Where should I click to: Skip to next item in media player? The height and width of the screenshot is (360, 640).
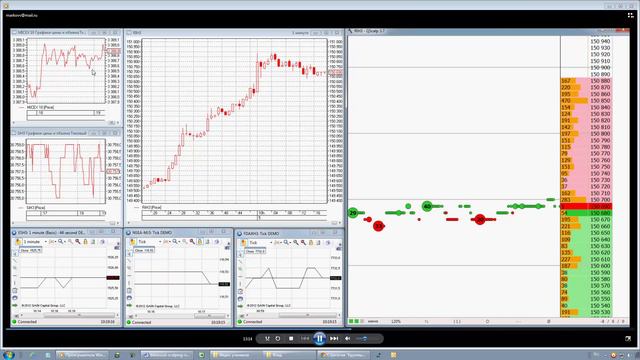334,338
